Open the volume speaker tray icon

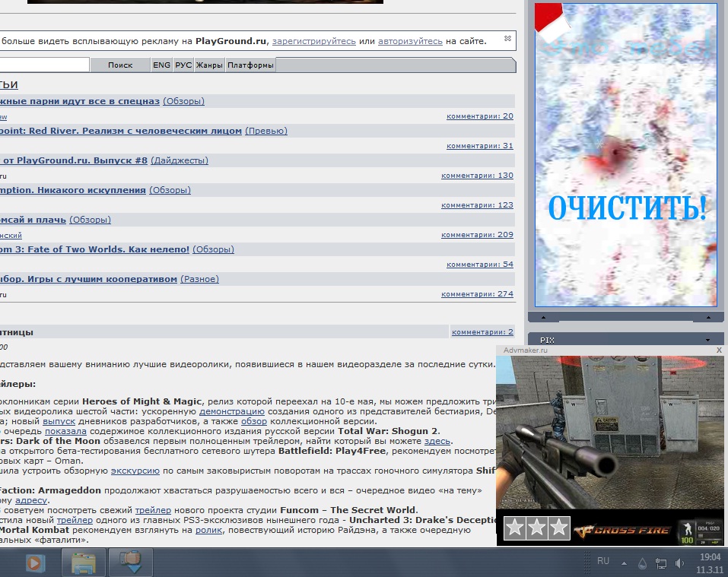tap(678, 563)
